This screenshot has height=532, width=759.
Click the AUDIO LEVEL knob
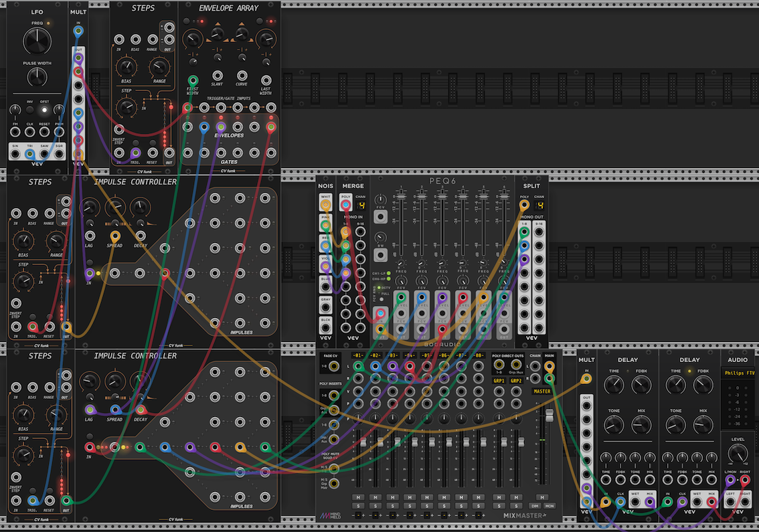pyautogui.click(x=738, y=454)
